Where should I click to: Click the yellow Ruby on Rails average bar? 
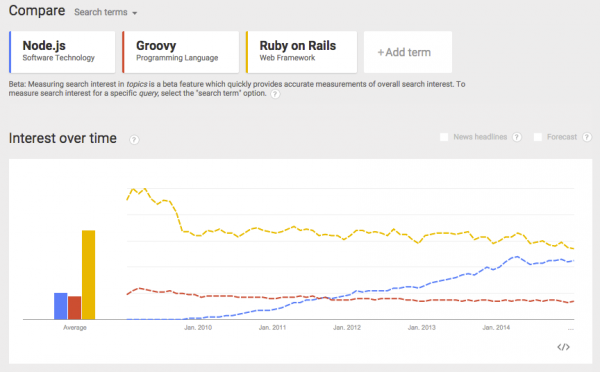(88, 275)
